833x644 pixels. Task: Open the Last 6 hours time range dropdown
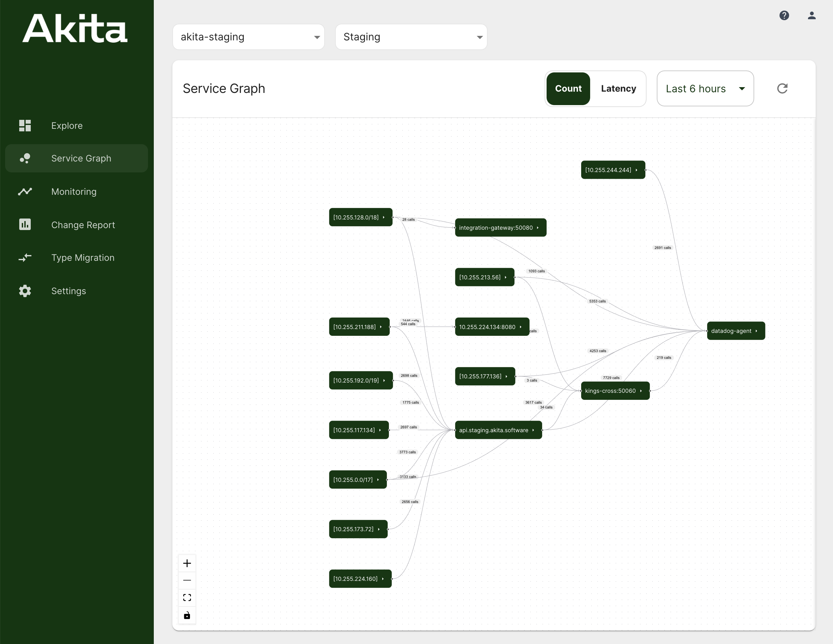[705, 88]
